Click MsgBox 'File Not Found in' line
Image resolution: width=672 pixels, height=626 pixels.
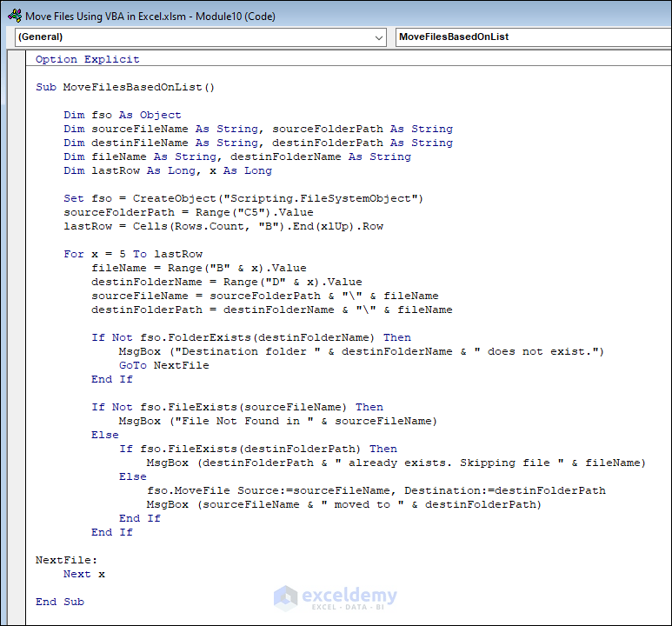278,421
